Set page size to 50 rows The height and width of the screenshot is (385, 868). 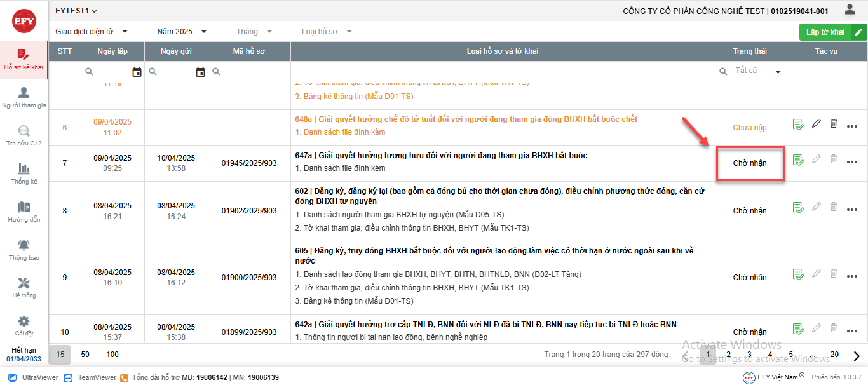[85, 355]
